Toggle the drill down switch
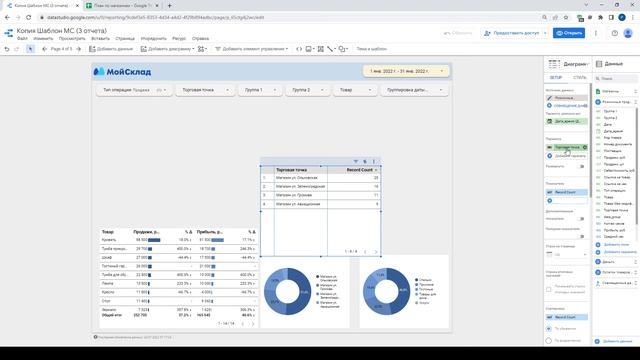The image size is (640, 360). [x=581, y=167]
